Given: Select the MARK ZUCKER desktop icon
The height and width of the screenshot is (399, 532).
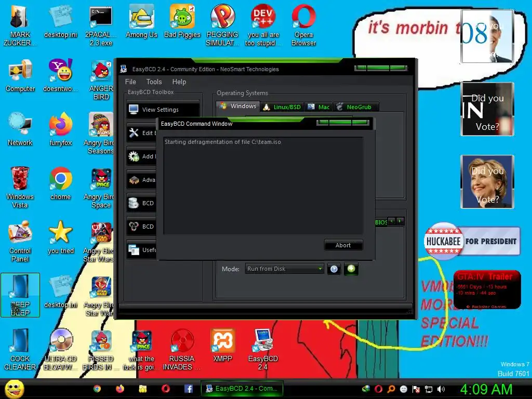Looking at the screenshot, I should pyautogui.click(x=20, y=24).
